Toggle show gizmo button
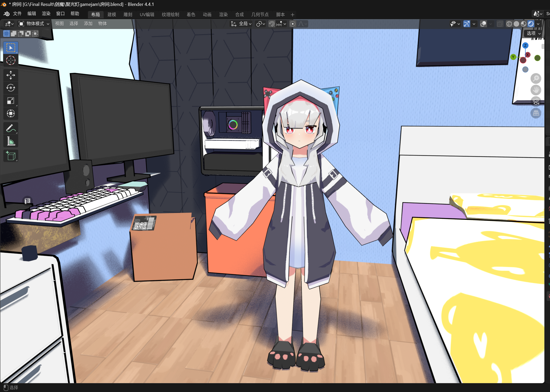This screenshot has width=550, height=392. (467, 24)
